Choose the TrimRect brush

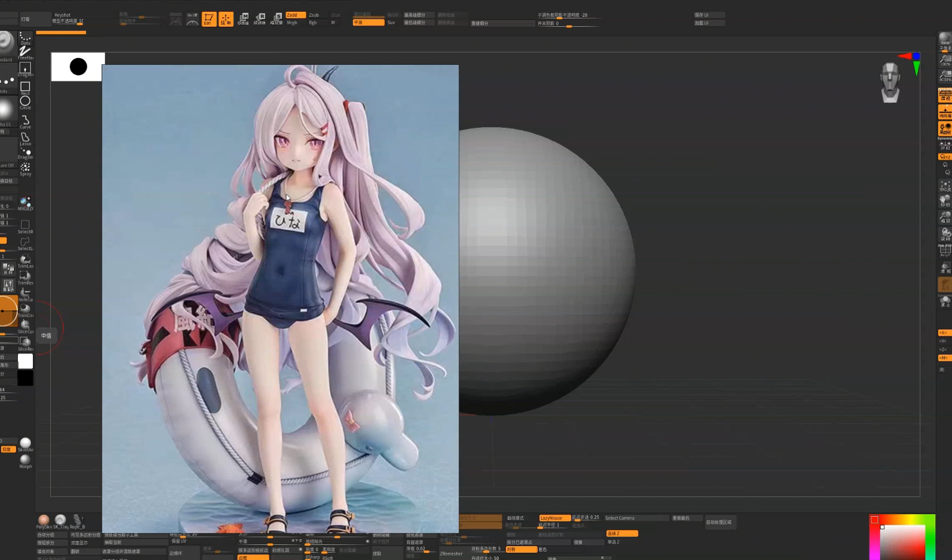pyautogui.click(x=25, y=278)
